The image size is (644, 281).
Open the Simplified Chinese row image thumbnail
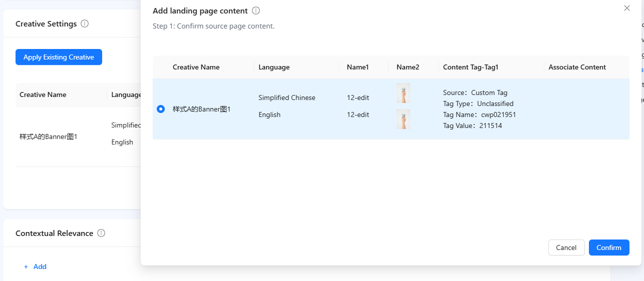click(x=403, y=93)
